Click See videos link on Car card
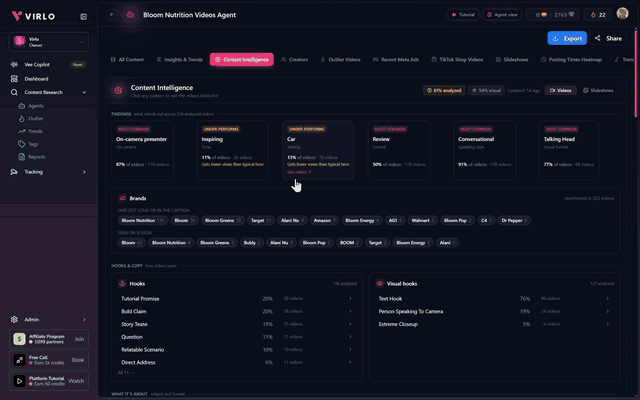Image resolution: width=640 pixels, height=400 pixels. 299,172
